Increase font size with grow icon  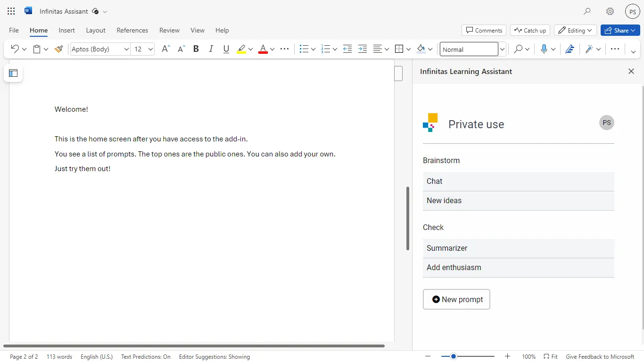point(165,49)
